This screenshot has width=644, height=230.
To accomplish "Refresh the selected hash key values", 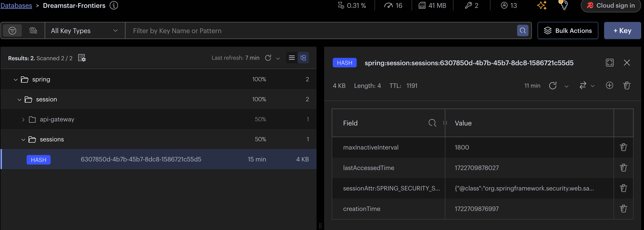I will tap(553, 85).
